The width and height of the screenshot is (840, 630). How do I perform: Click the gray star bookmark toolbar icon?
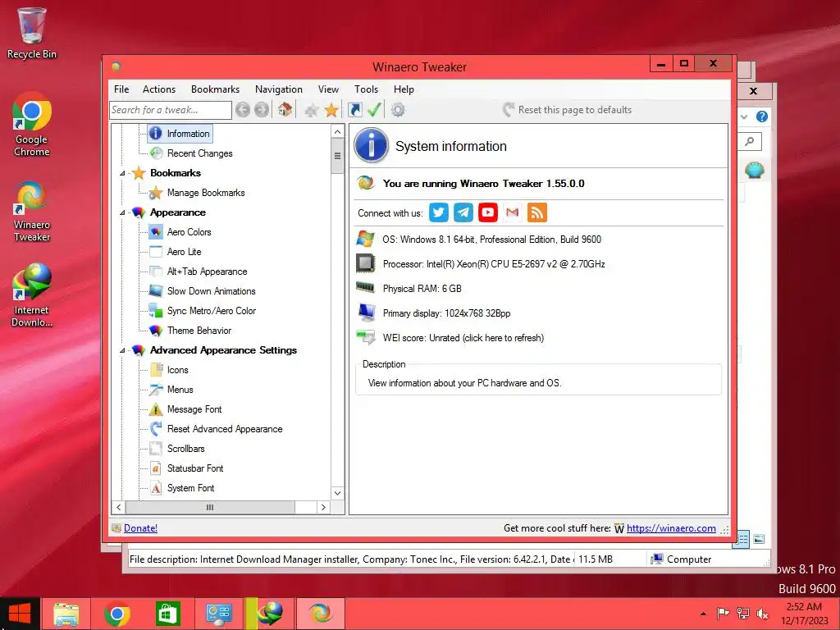312,111
